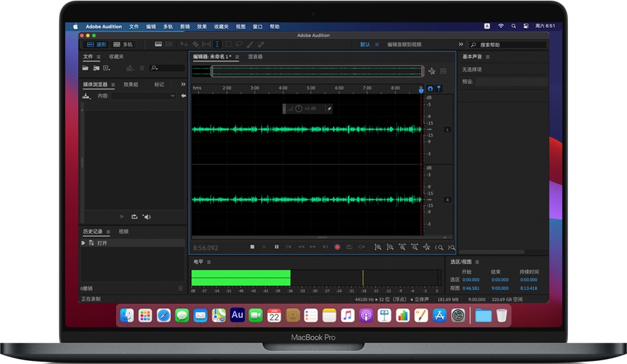Switch to 多轨 multitrack view
Image resolution: width=627 pixels, height=364 pixels.
126,44
